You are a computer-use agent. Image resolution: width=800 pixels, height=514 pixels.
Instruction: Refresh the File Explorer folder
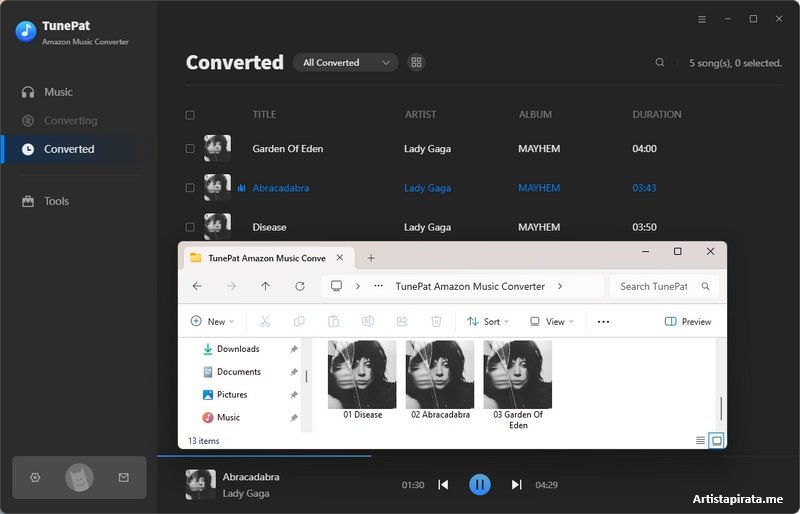tap(300, 286)
